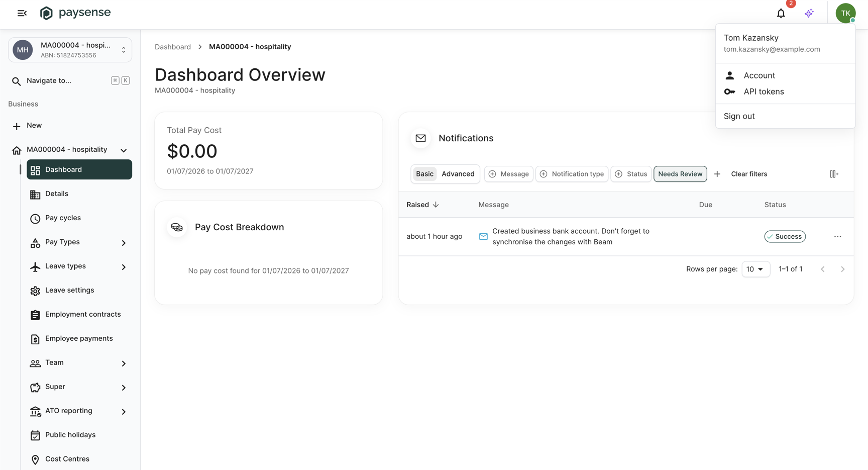Screen dimensions: 868x470
Task: Click the Cost Centres pin icon
Action: coord(35,459)
